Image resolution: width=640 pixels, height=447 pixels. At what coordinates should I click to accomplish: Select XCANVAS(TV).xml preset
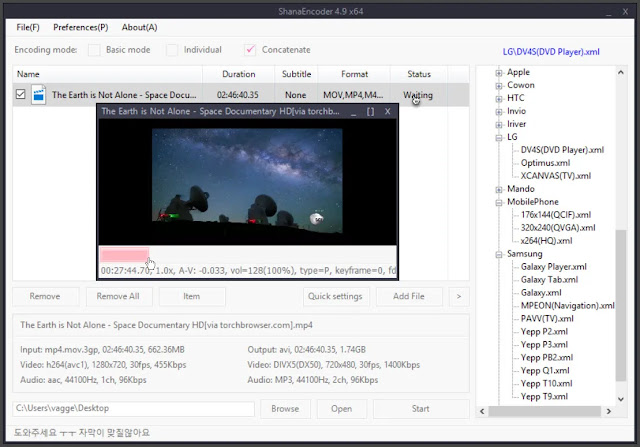coord(556,176)
